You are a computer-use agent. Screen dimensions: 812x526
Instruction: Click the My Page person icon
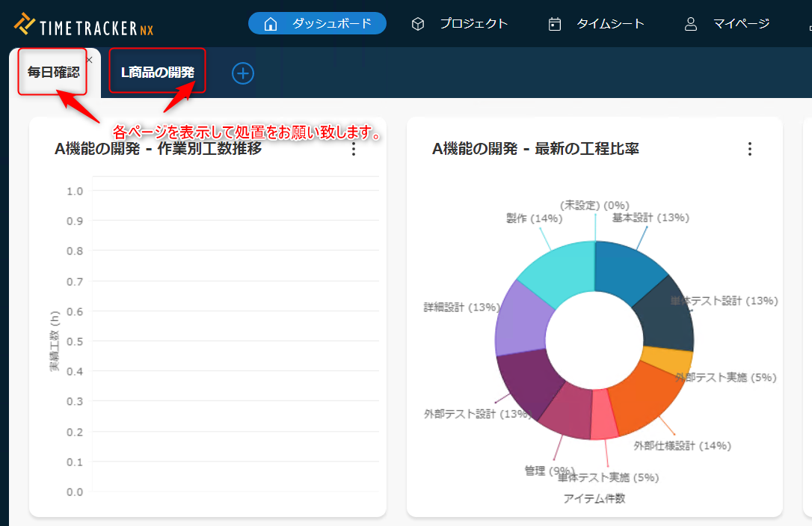point(691,24)
